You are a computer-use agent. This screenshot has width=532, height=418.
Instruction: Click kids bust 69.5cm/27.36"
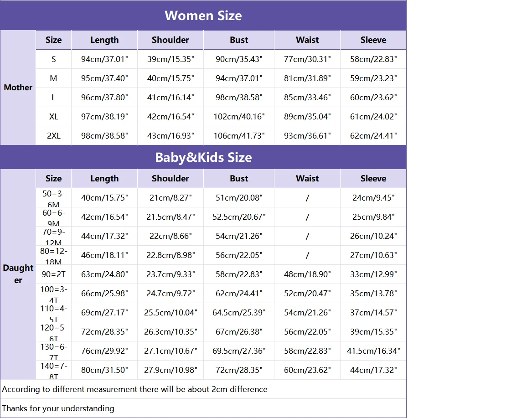tap(239, 351)
